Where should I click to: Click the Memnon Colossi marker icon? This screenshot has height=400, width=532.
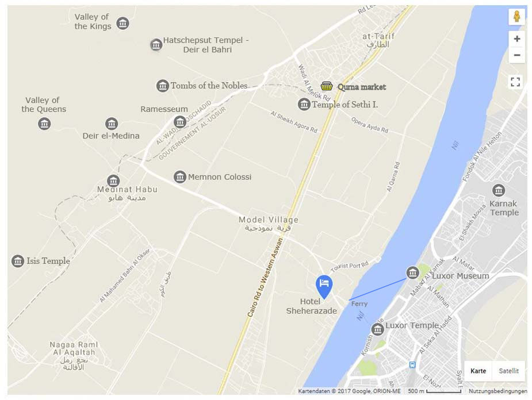[x=180, y=176]
